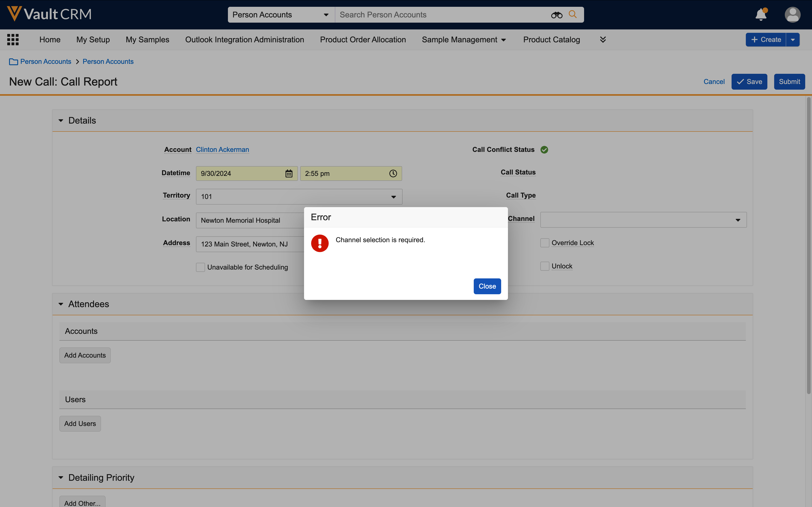Tick Unavailable for Scheduling checkbox
This screenshot has width=812, height=507.
pos(200,267)
